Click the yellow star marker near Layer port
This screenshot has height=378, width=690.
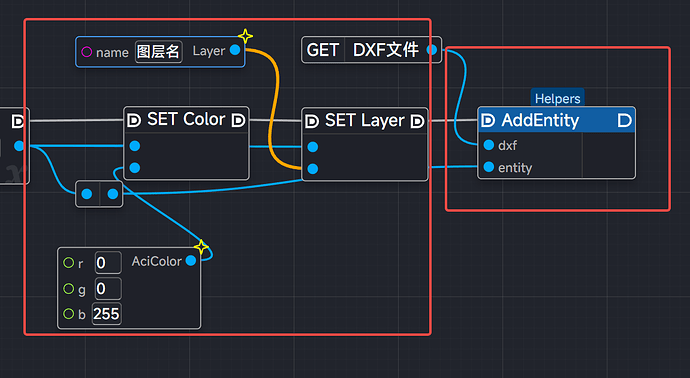(x=245, y=36)
